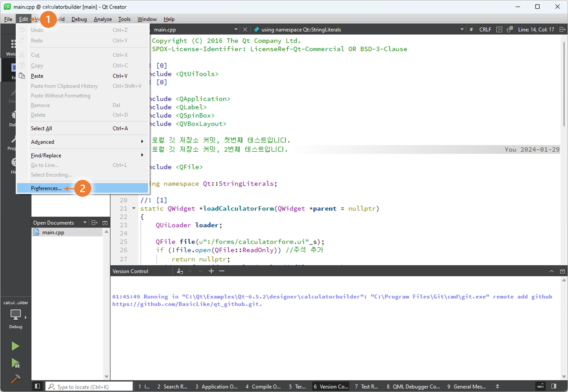Open the Help menu

(x=169, y=19)
